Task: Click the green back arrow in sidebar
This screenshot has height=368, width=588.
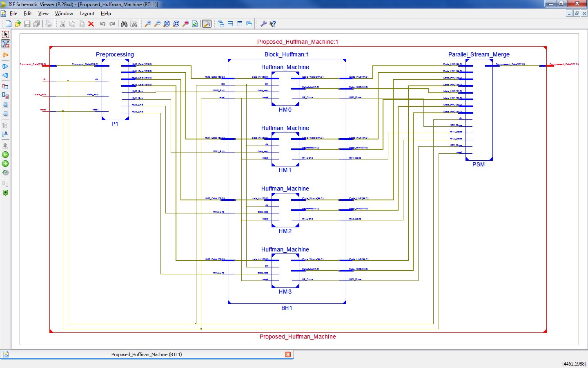Action: (5, 155)
